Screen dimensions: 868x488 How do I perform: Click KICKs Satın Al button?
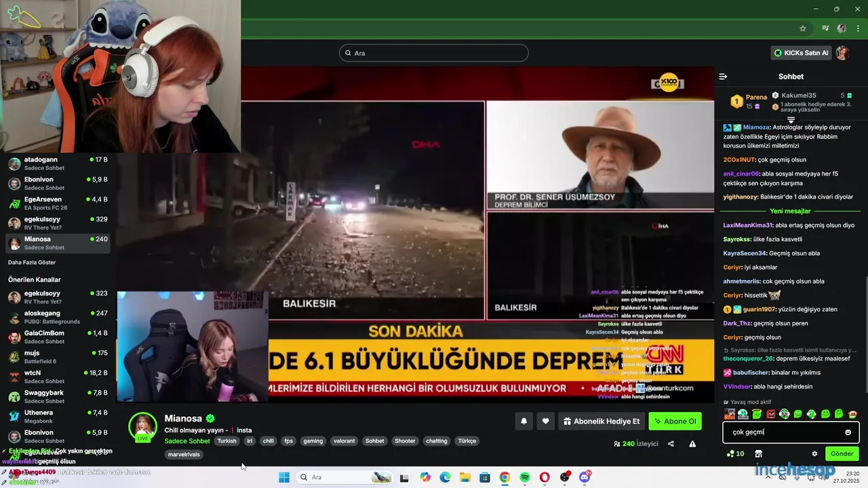802,53
